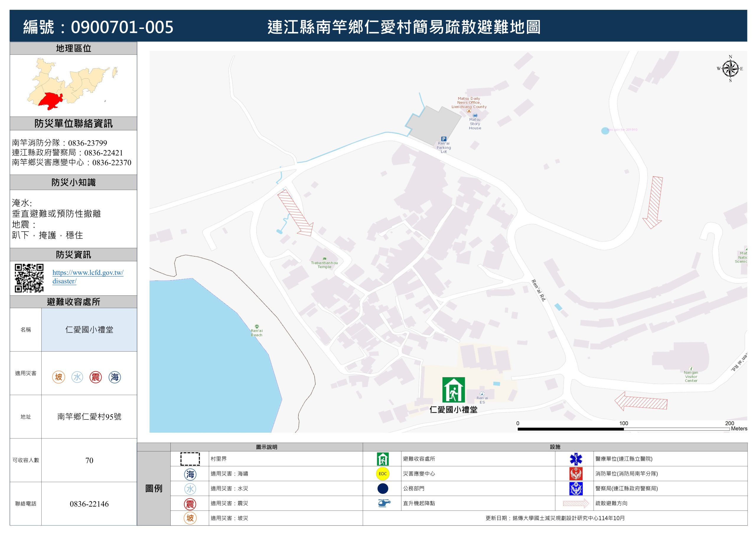Screen dimensions: 756x535
Task: Click the Nangan Visitor Center marker
Action: click(691, 369)
